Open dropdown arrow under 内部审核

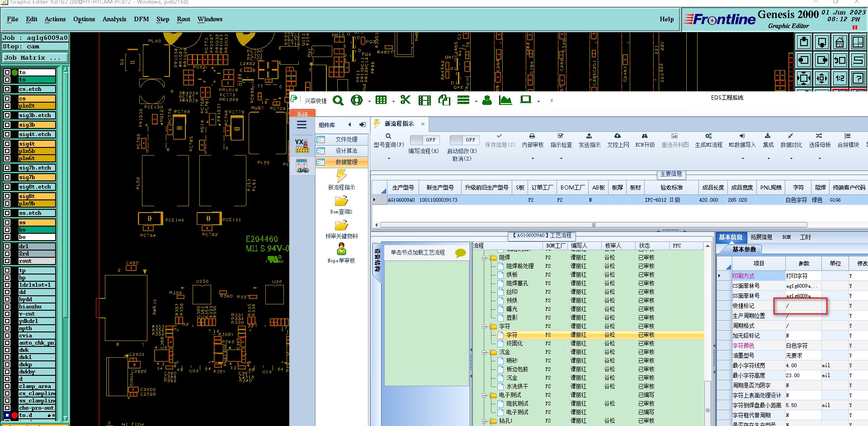tap(533, 159)
